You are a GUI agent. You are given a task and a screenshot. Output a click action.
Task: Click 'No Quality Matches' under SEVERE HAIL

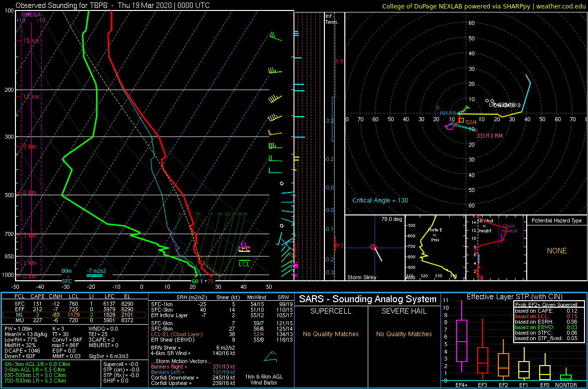click(404, 334)
